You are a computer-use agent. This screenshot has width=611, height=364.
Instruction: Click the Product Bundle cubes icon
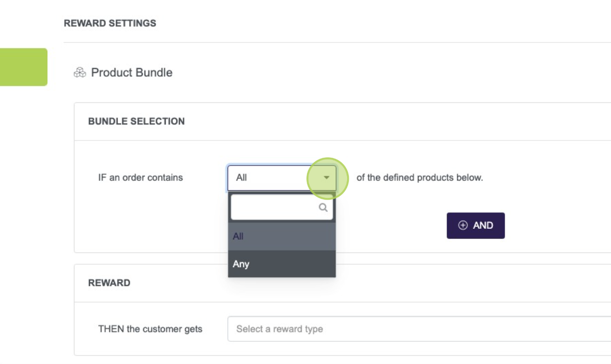[x=80, y=73]
